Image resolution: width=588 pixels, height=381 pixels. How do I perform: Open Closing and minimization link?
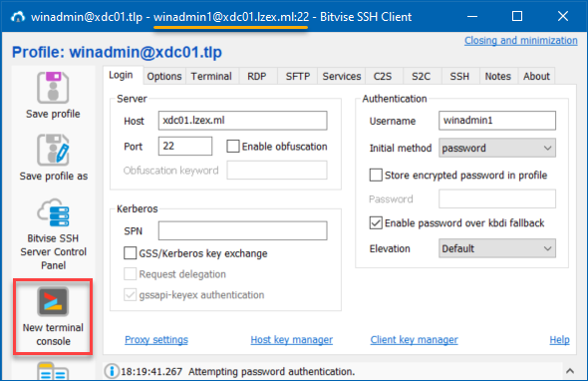(521, 41)
